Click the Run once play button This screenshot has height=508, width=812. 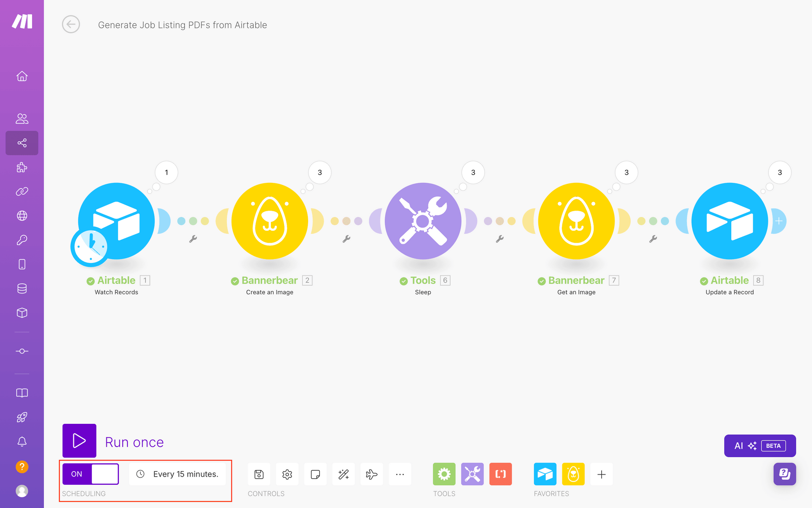79,441
